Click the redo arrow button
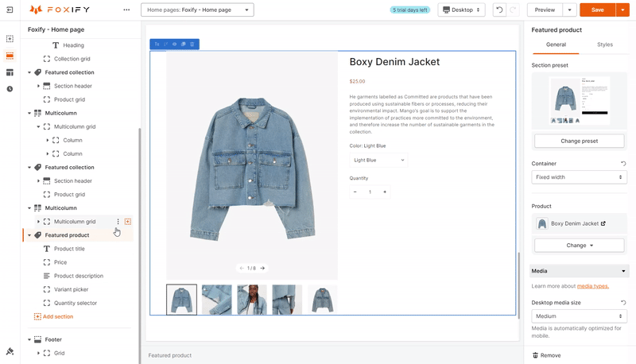 coord(513,10)
